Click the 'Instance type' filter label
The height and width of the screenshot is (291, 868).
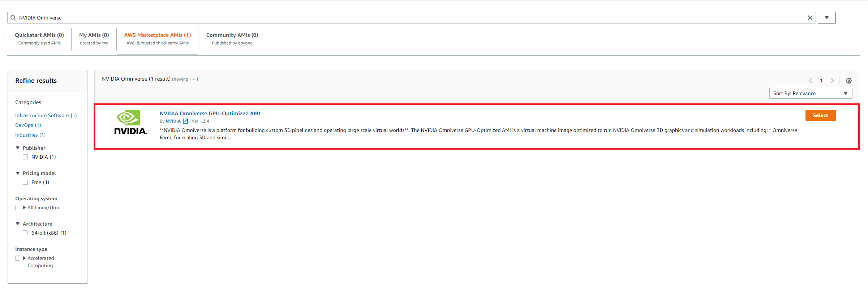[x=31, y=249]
